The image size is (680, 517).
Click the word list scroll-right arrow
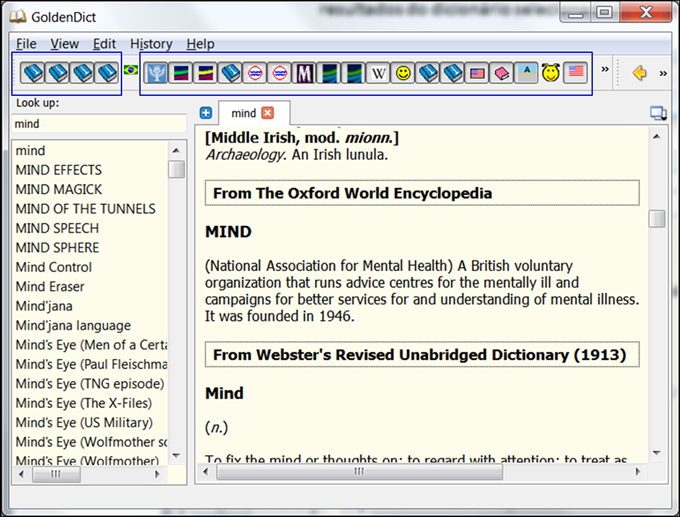tap(157, 474)
